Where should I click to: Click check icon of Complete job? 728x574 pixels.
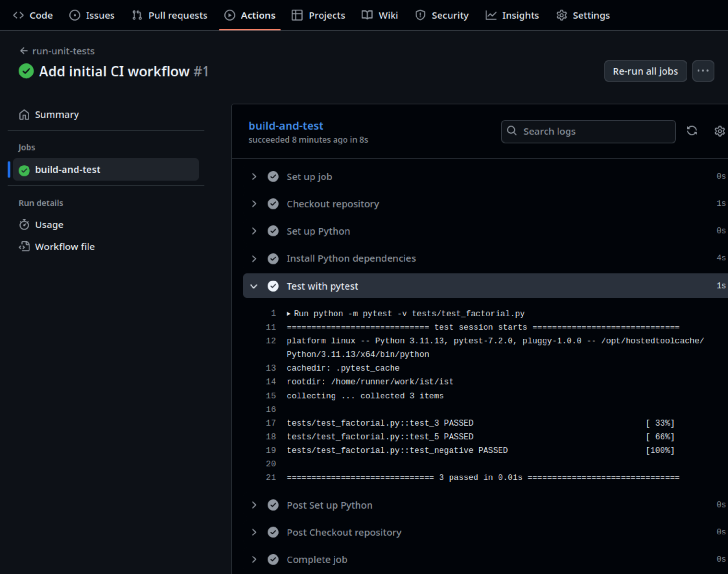coord(273,559)
